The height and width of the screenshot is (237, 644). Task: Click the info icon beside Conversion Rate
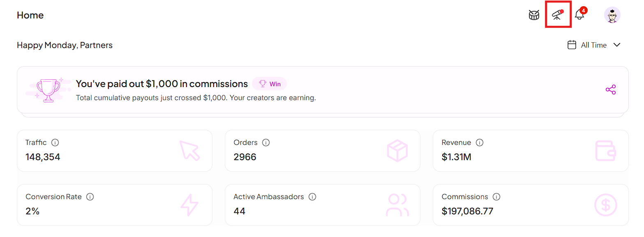pos(90,197)
